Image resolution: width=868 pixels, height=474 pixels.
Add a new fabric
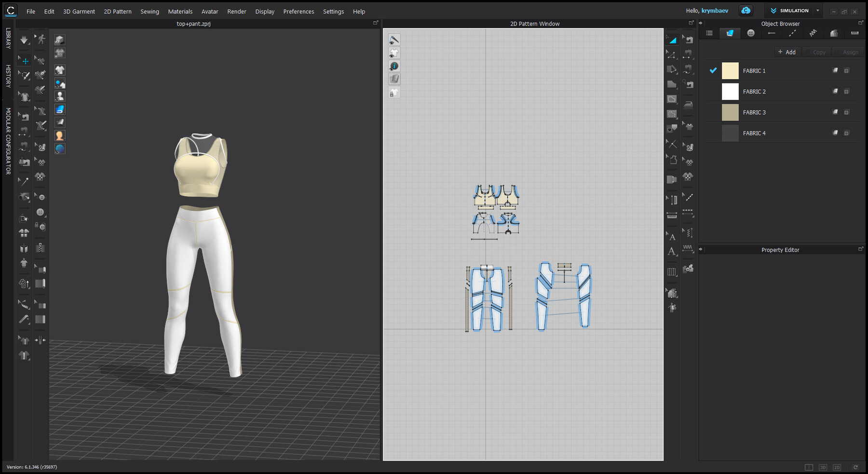tap(787, 52)
